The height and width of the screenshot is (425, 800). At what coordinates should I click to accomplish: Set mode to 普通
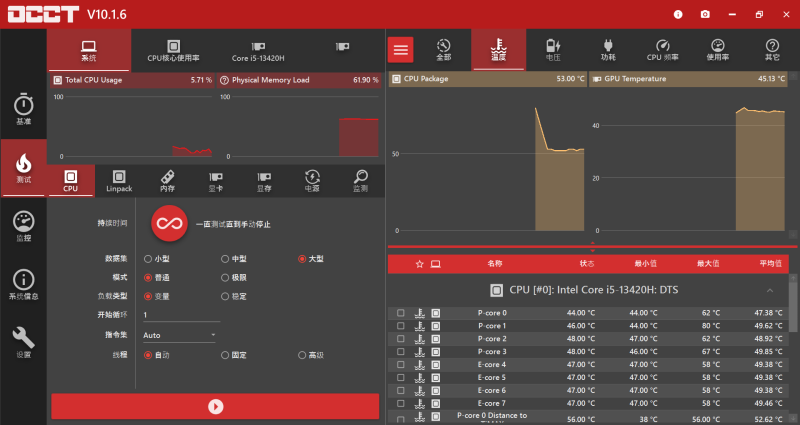pyautogui.click(x=157, y=278)
